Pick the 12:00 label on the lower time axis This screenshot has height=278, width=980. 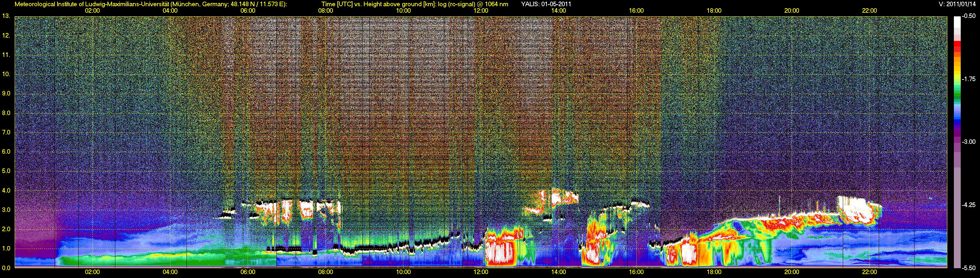tap(481, 272)
